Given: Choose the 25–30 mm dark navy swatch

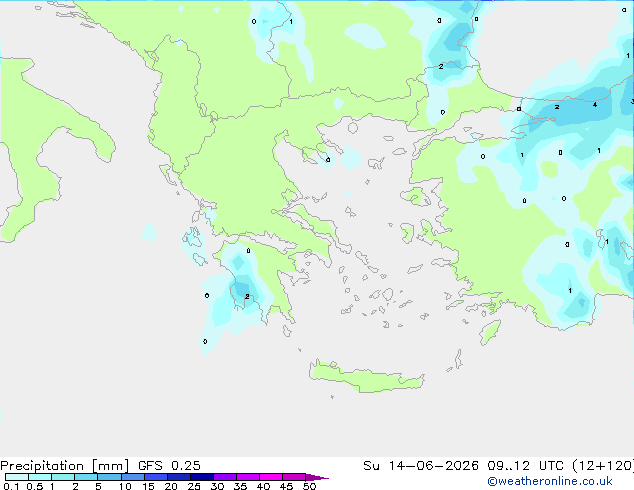Looking at the screenshot, I should (202, 477).
